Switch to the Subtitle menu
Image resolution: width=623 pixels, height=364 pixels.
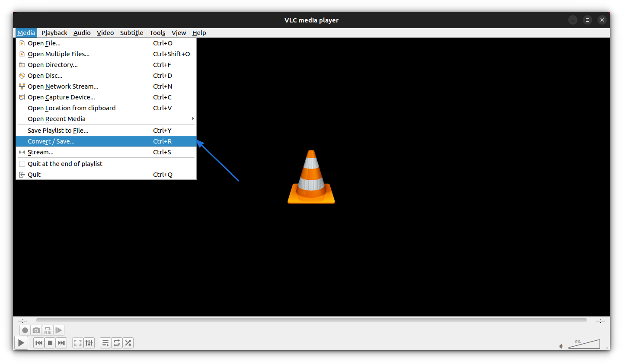coord(131,32)
